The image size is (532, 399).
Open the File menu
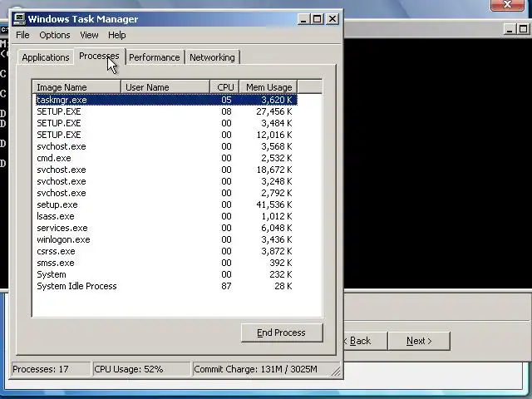click(22, 35)
